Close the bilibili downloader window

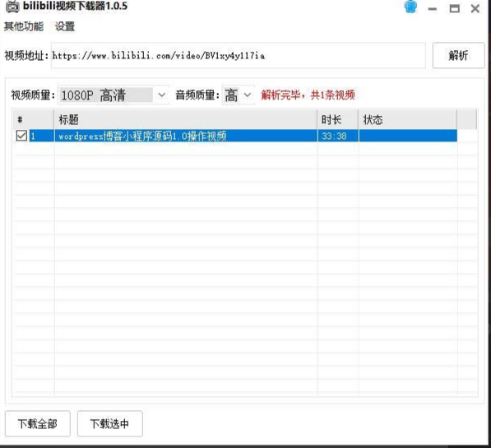click(x=475, y=8)
